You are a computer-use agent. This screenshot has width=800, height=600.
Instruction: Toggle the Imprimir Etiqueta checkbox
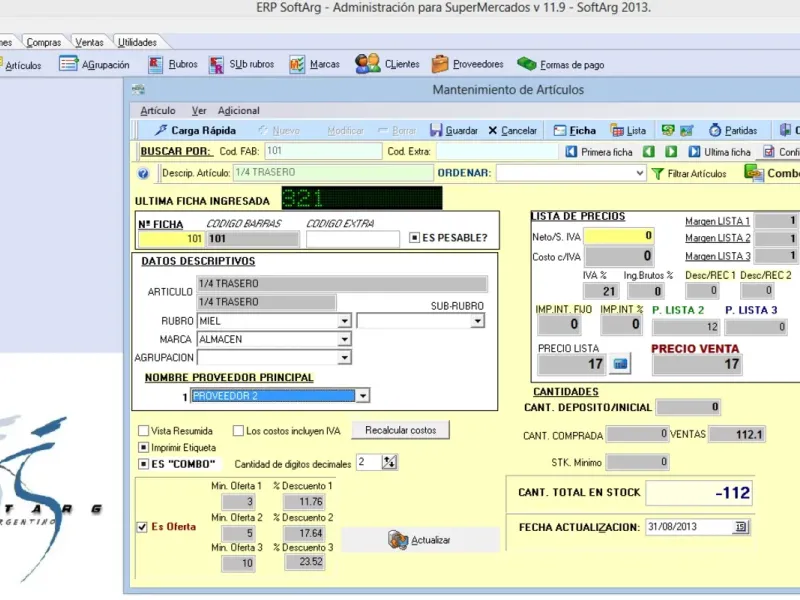pos(143,447)
